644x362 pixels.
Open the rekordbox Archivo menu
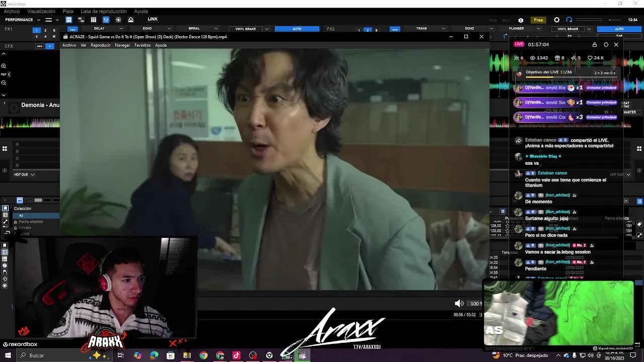coord(12,11)
